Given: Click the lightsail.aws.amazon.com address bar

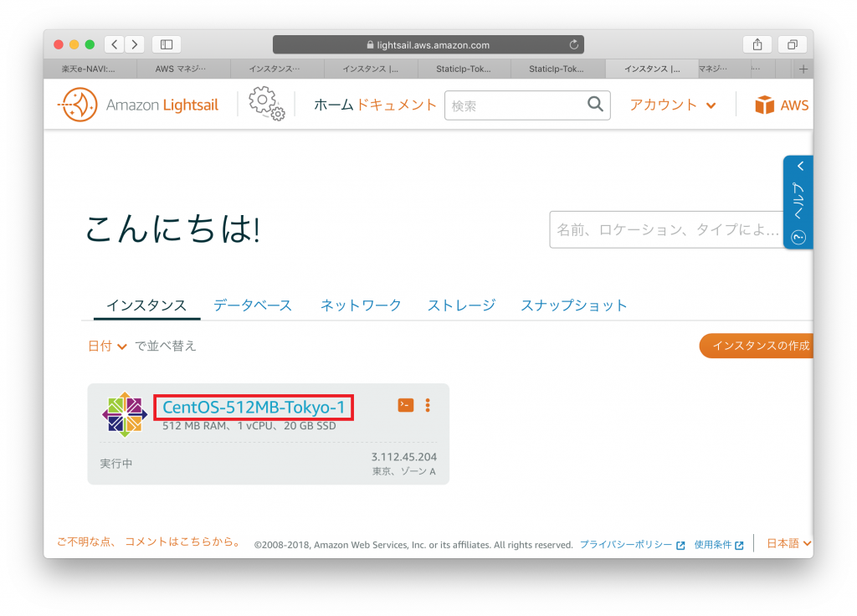Looking at the screenshot, I should [x=428, y=45].
